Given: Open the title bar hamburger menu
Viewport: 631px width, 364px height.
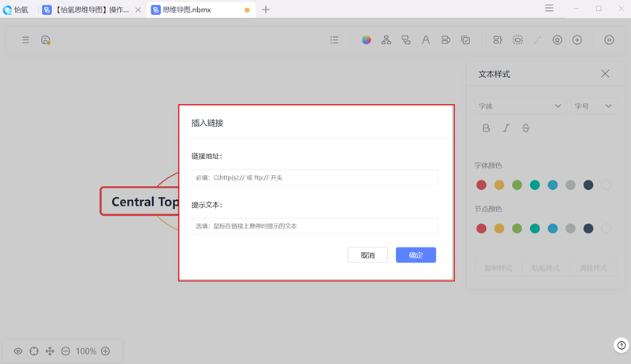Looking at the screenshot, I should [549, 8].
